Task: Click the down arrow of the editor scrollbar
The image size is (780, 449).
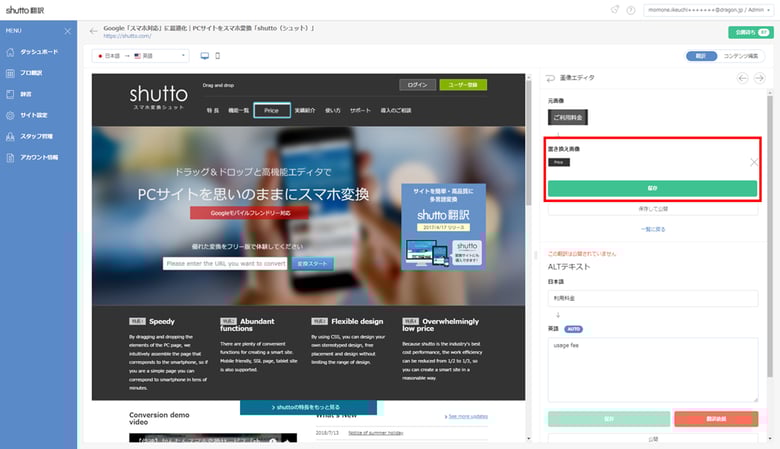Action: point(770,439)
